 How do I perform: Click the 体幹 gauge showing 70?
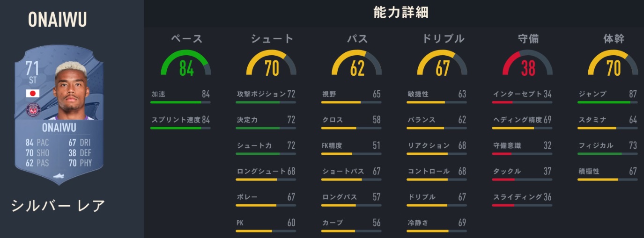point(613,64)
